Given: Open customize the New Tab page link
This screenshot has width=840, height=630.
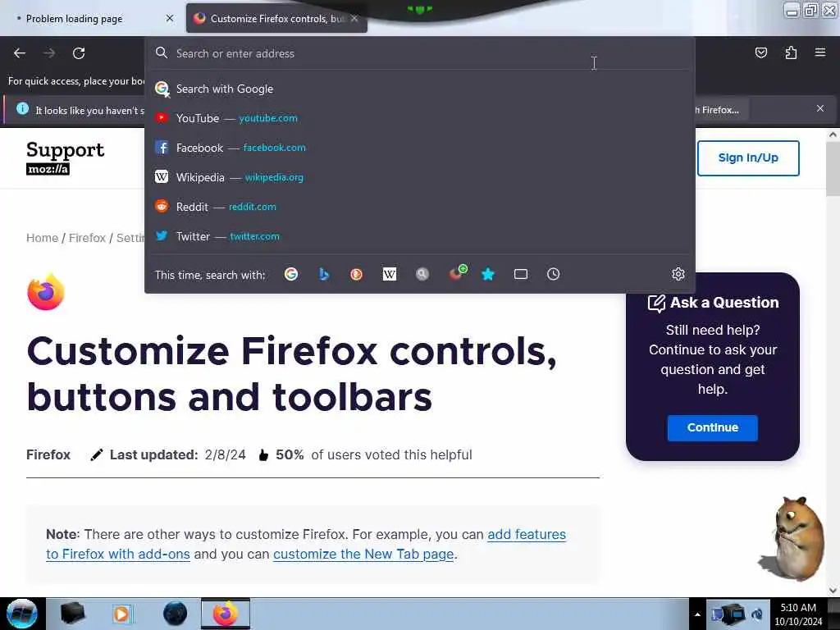Looking at the screenshot, I should pos(363,554).
